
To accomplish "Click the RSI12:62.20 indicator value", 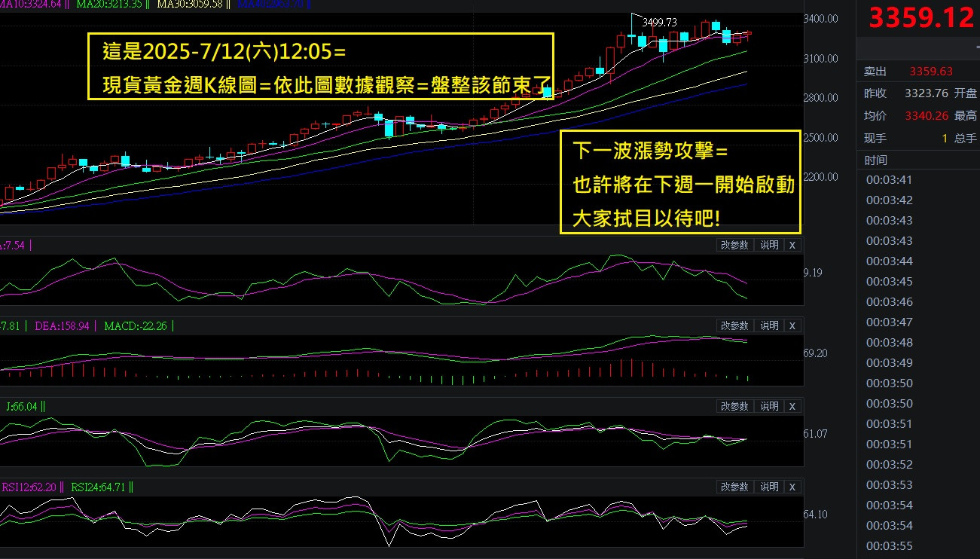I will pyautogui.click(x=28, y=487).
